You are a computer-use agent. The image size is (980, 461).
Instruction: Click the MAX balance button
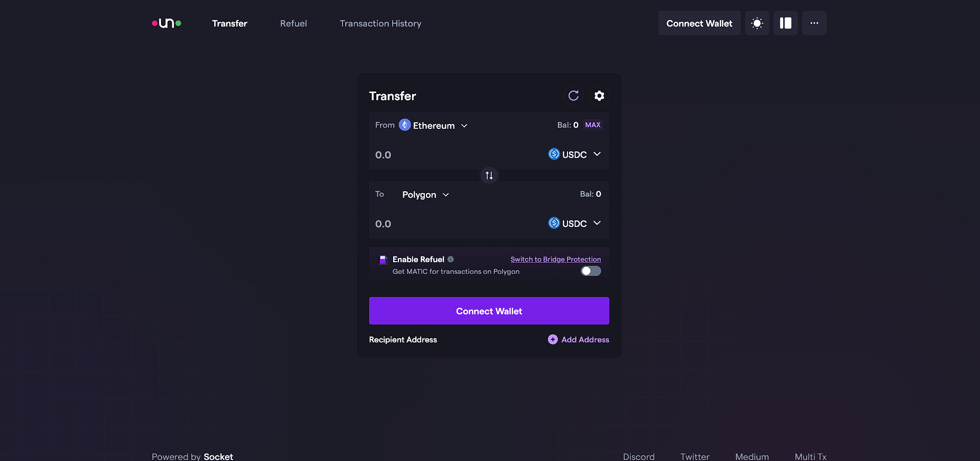coord(593,125)
